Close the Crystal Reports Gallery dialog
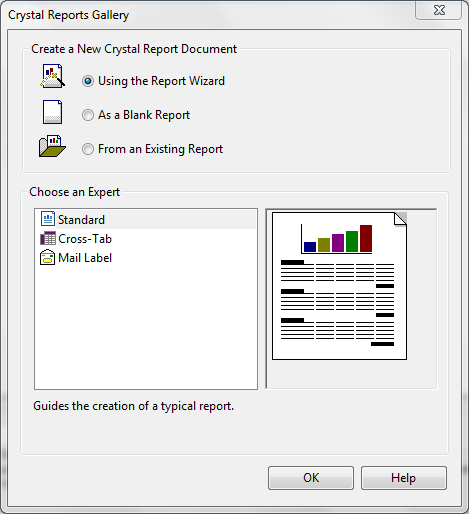Image resolution: width=469 pixels, height=514 pixels. 439,10
